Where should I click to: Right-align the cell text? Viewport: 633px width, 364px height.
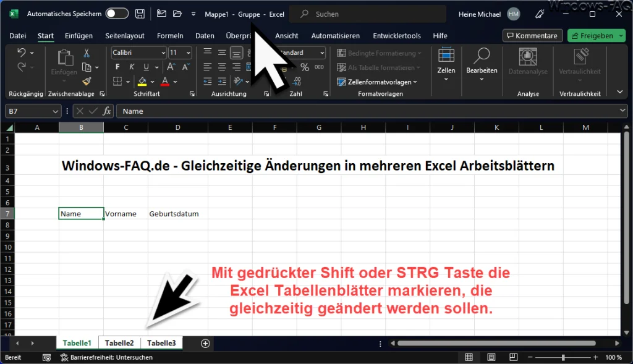point(237,67)
